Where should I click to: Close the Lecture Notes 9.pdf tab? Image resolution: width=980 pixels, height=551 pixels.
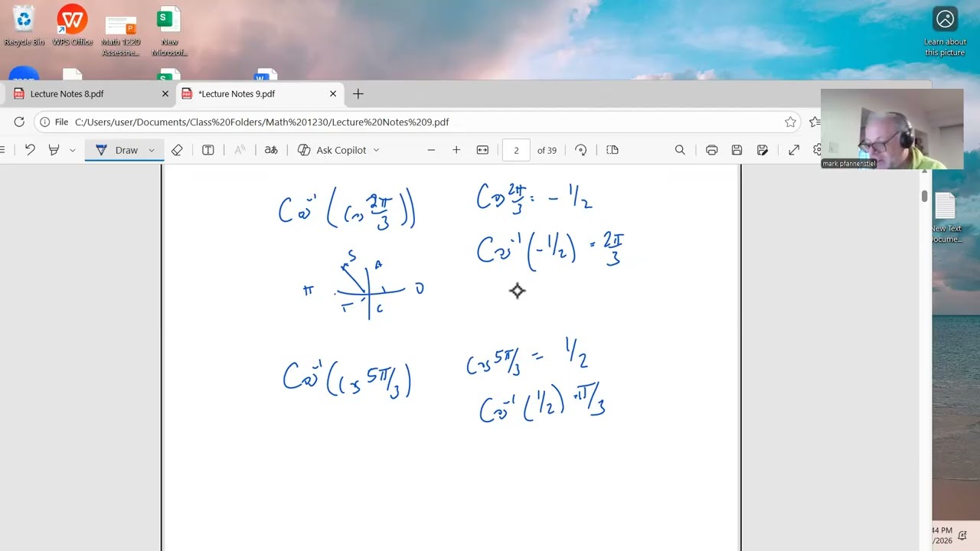pos(333,93)
